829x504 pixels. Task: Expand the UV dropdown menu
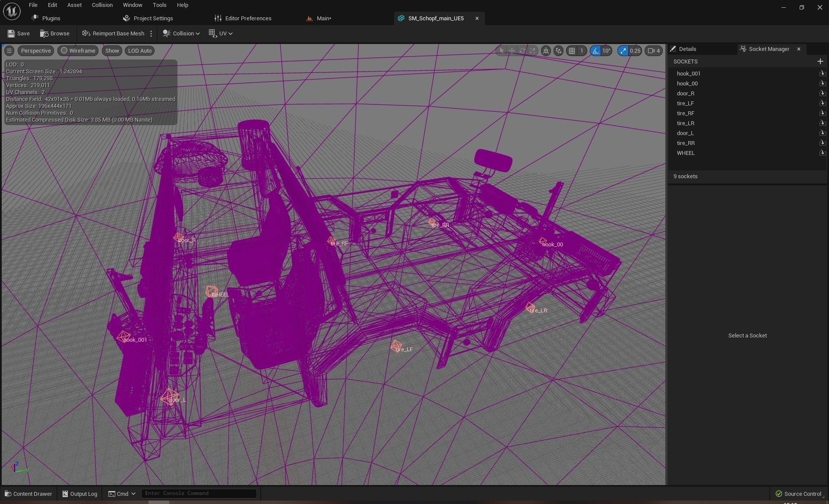[x=221, y=34]
